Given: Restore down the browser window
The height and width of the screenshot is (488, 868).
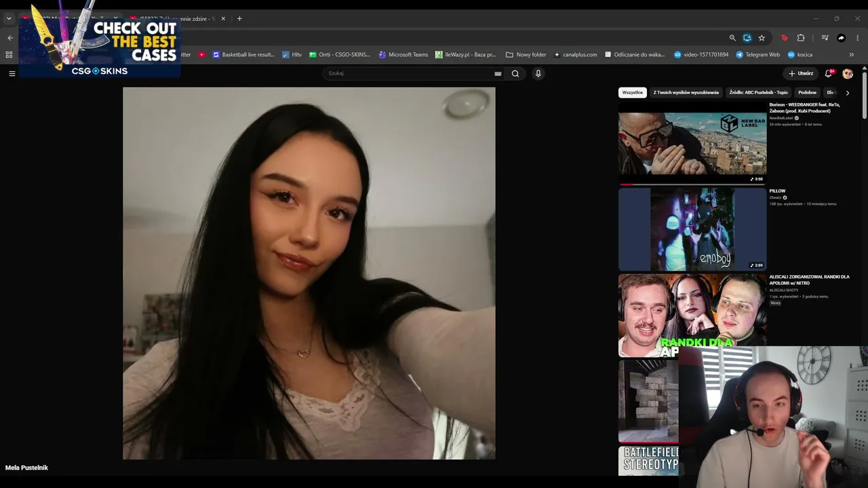Looking at the screenshot, I should point(836,18).
